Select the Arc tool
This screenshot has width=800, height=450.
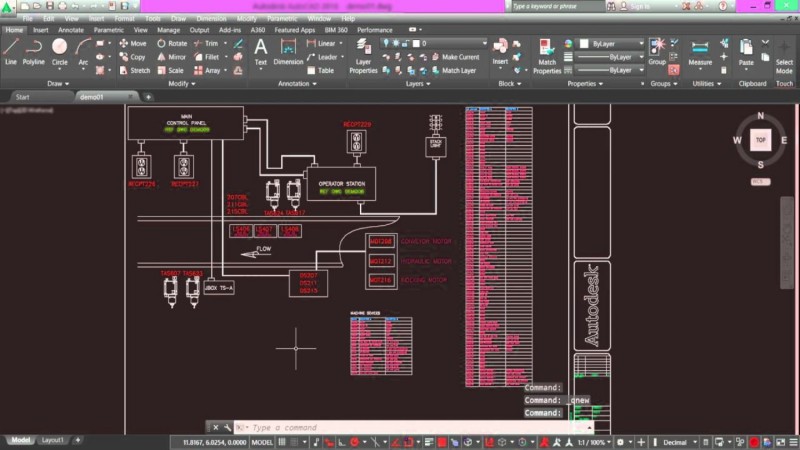tap(83, 52)
